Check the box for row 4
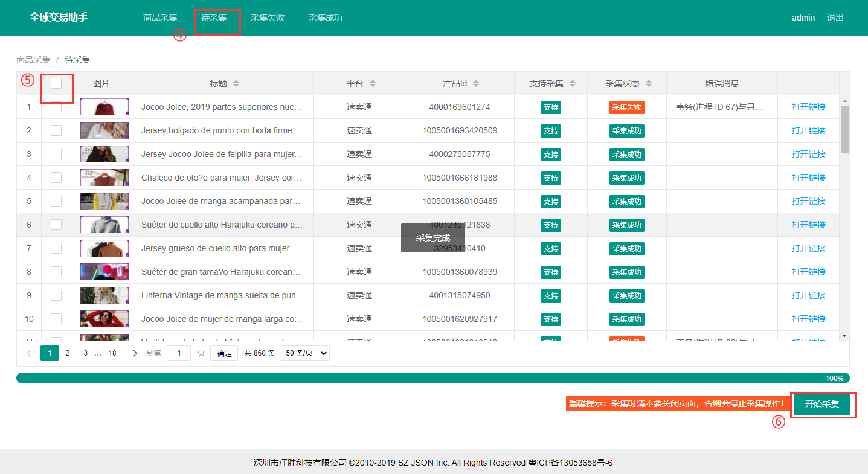The height and width of the screenshot is (474, 868). click(x=56, y=178)
